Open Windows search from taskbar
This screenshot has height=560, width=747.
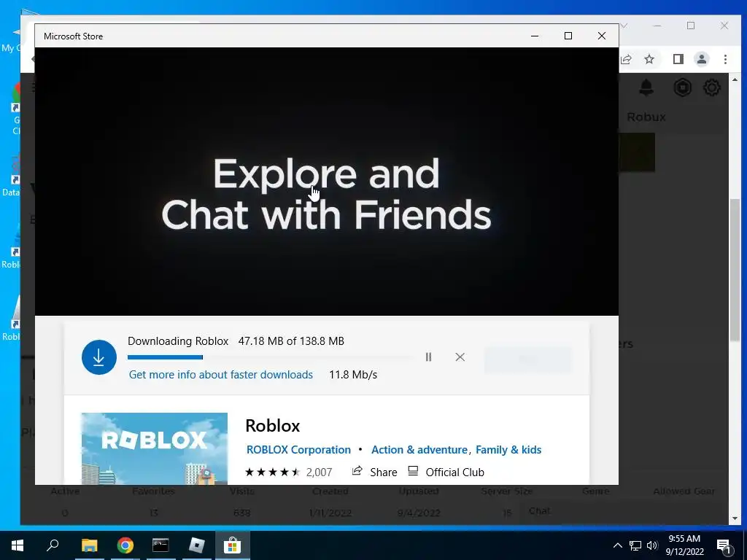(x=53, y=545)
